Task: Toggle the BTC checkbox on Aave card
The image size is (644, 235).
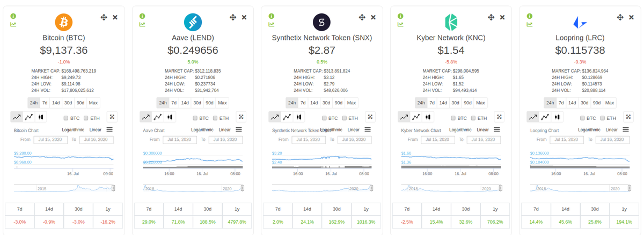Action: pyautogui.click(x=195, y=118)
